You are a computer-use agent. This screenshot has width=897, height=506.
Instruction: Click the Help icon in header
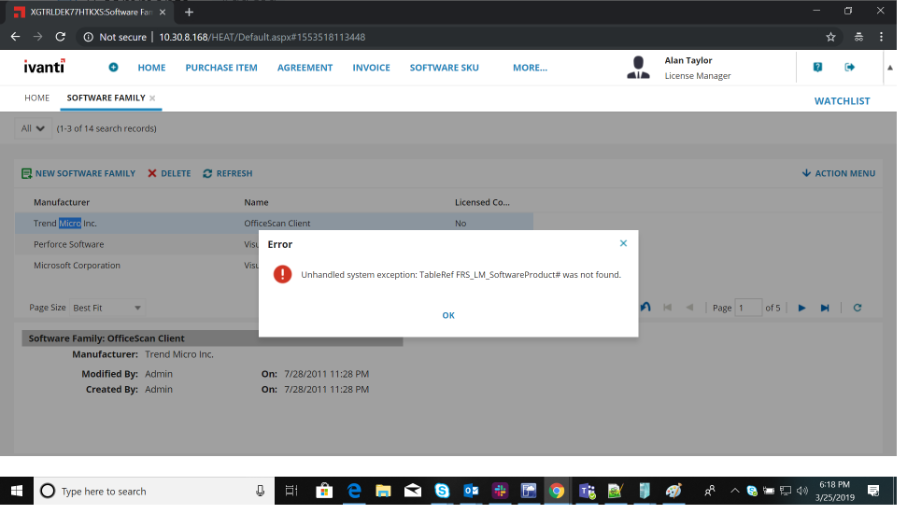pyautogui.click(x=817, y=67)
